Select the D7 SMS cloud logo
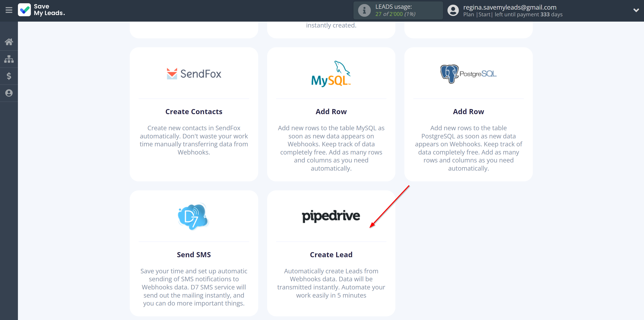644x320 pixels. pyautogui.click(x=193, y=217)
